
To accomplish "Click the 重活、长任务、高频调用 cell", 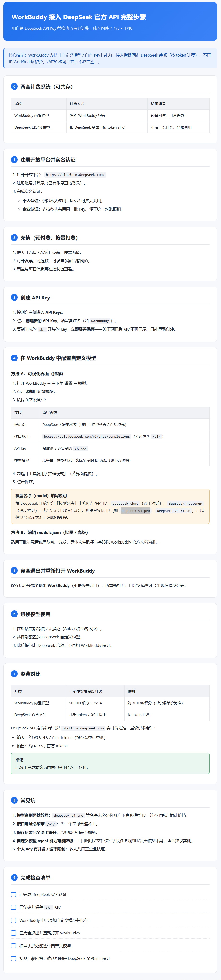I will point(178,127).
